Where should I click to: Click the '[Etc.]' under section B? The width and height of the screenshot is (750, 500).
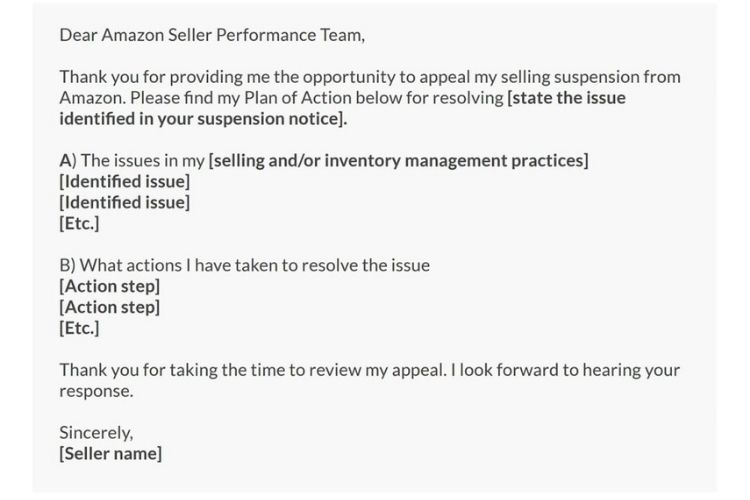tap(79, 328)
